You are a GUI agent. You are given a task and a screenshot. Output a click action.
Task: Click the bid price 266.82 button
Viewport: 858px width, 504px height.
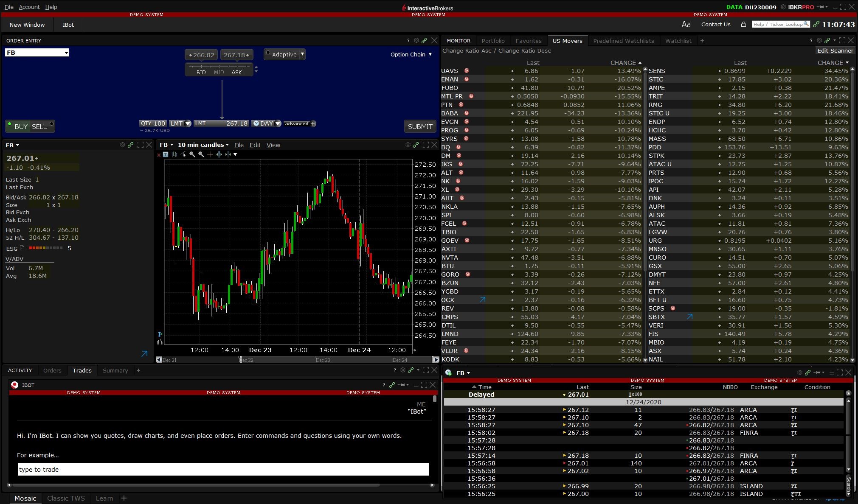pyautogui.click(x=202, y=55)
